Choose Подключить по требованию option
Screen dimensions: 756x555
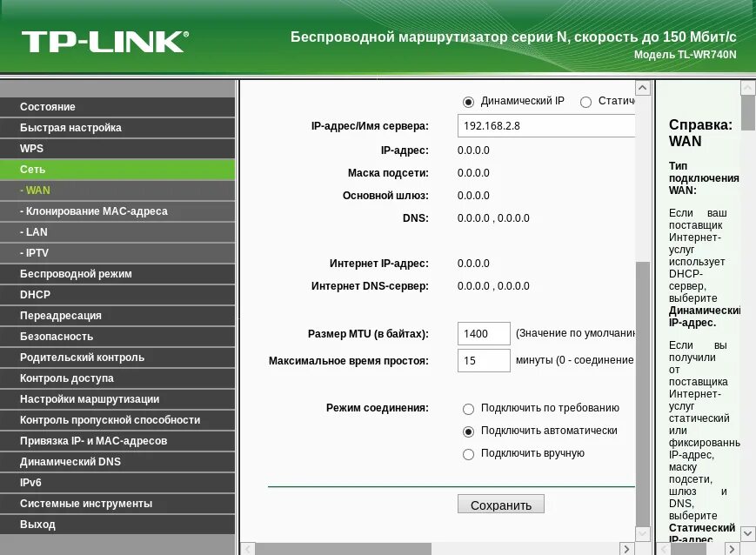point(468,409)
